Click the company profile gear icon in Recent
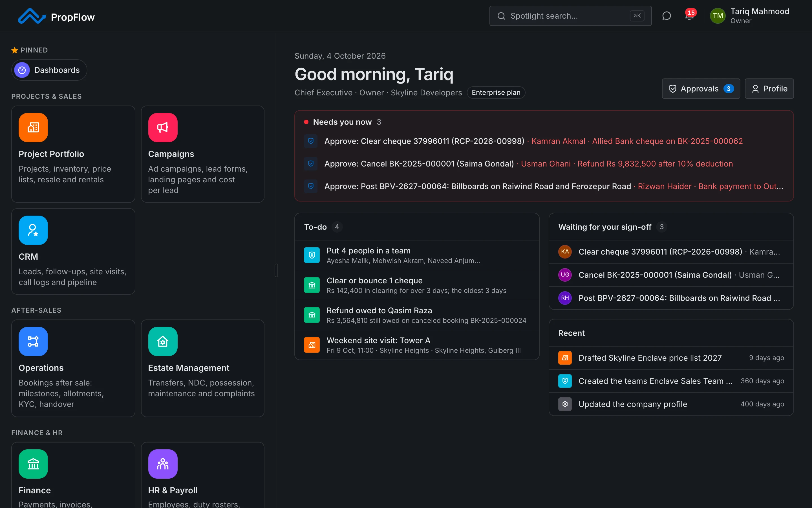This screenshot has height=508, width=812. pos(565,404)
